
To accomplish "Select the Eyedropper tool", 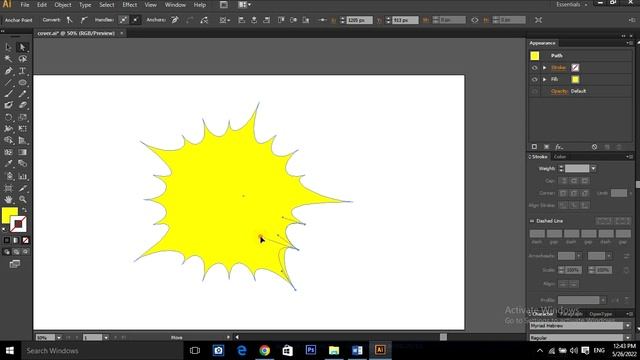I will click(x=8, y=164).
